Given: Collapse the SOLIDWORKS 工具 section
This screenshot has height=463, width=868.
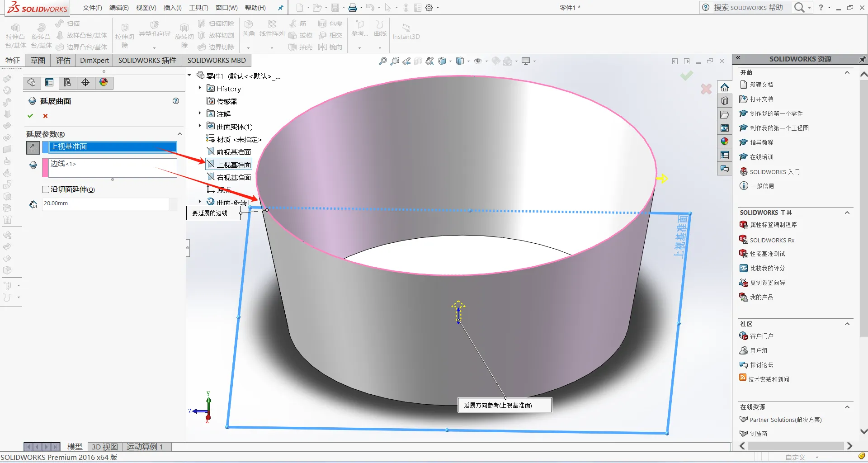Looking at the screenshot, I should click(x=847, y=213).
